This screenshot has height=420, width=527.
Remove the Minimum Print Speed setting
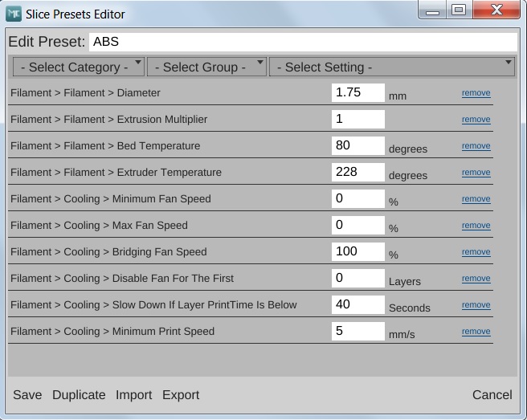(x=476, y=332)
